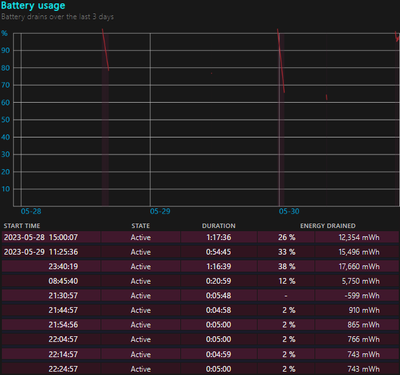
Task: Select the 1:17:36 duration value
Action: [x=219, y=237]
